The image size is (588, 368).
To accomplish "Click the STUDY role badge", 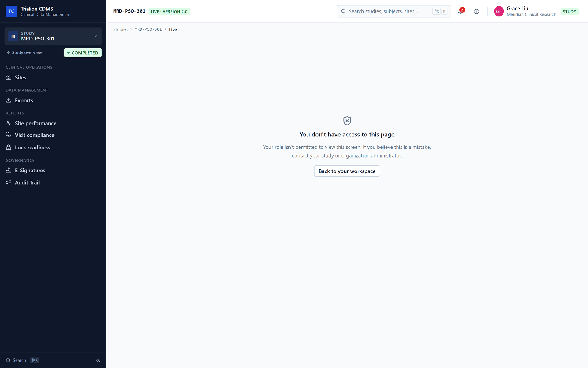I will [x=569, y=11].
